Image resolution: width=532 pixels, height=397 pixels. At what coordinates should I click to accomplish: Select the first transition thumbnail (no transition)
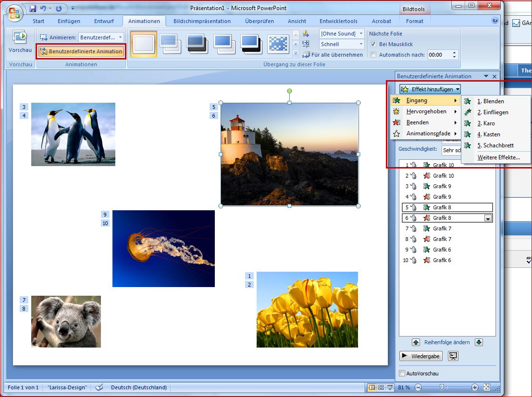coord(144,44)
